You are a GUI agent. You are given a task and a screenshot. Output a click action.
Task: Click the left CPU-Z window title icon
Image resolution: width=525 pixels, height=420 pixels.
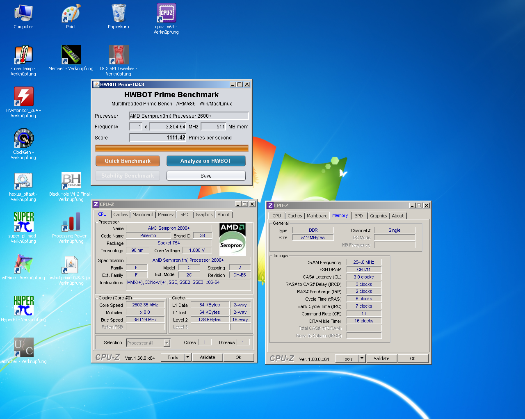tap(96, 204)
